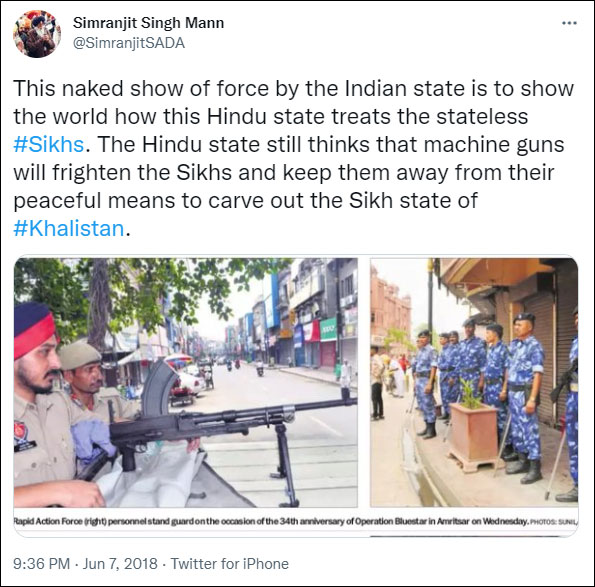Click the gun's bipod in the left photo
Screen dimensions: 595x587
click(285, 465)
